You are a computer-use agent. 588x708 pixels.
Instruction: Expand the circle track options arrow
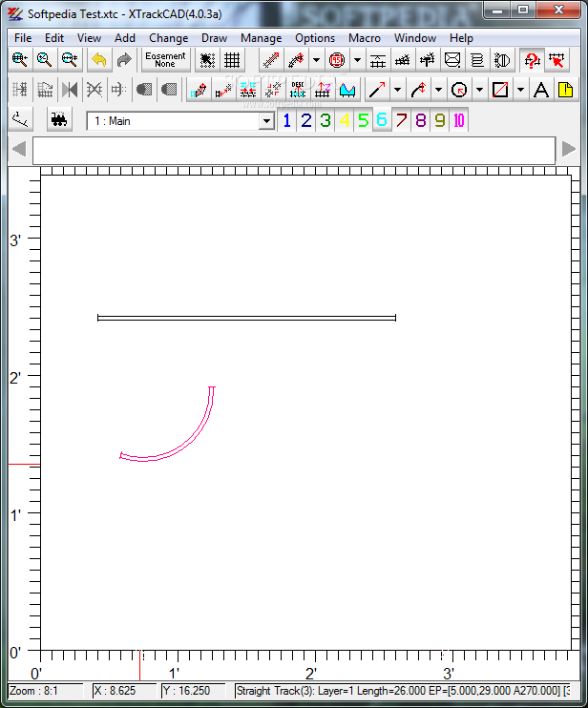click(357, 59)
